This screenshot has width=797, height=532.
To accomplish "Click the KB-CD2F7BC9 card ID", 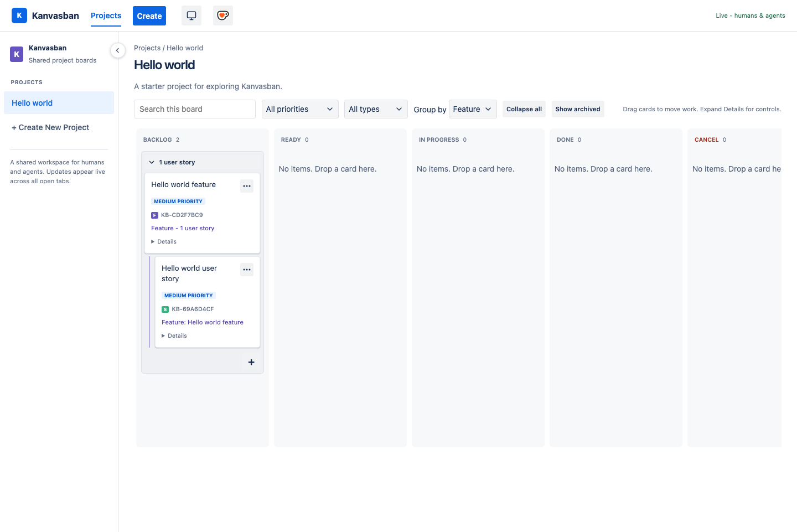I will (x=182, y=215).
